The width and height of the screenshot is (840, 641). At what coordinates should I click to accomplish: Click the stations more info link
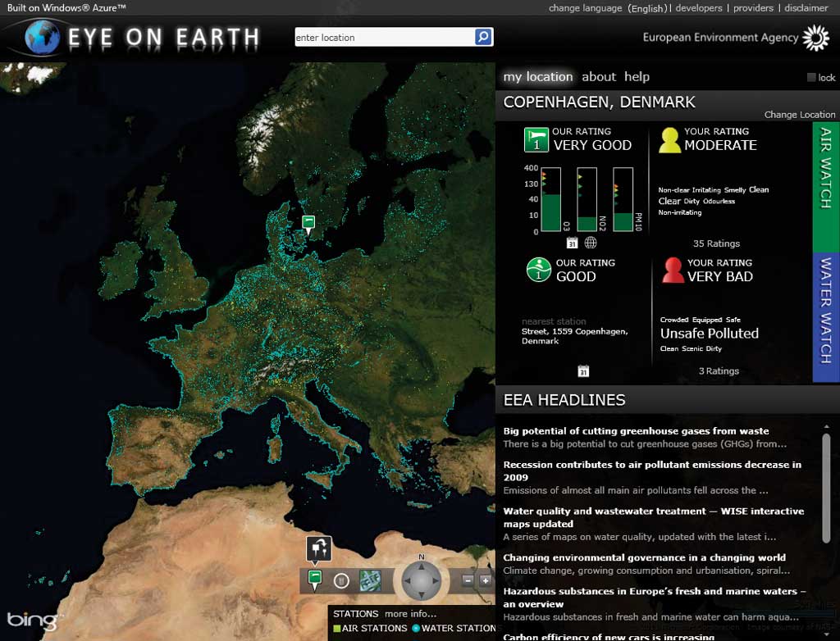[410, 614]
